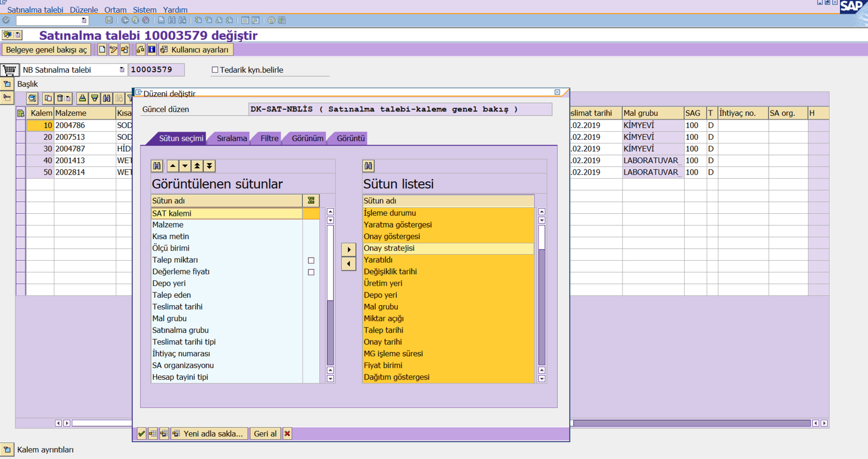Open the command field history dropdown
Viewport: 868px width, 459px height.
(84, 20)
